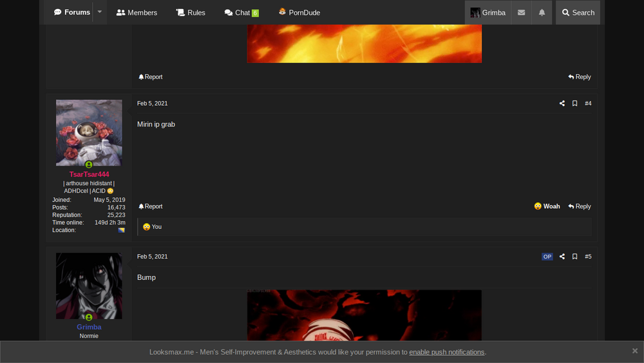Click the share icon on post #4
Screen dimensions: 644x363
point(562,104)
